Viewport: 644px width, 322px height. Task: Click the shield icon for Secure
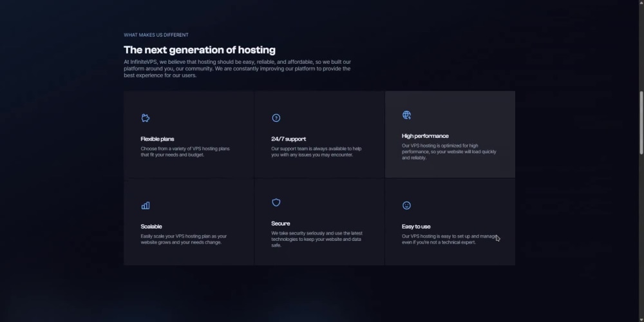pos(276,202)
